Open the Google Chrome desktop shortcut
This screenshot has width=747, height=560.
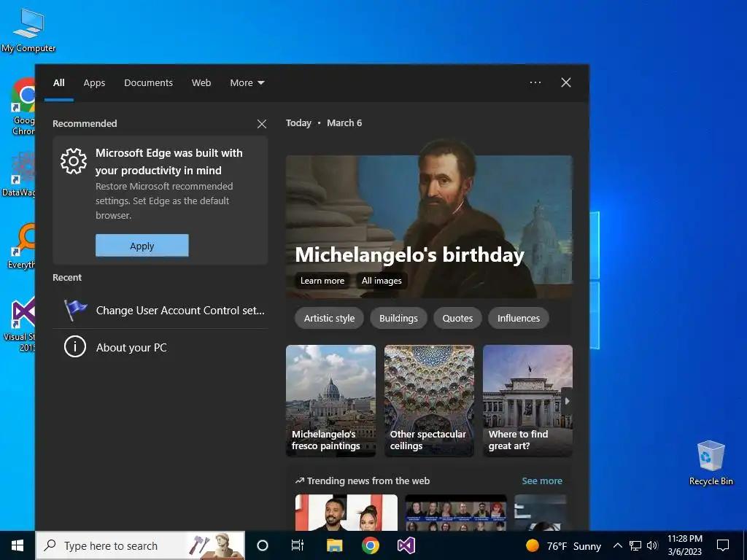(23, 106)
